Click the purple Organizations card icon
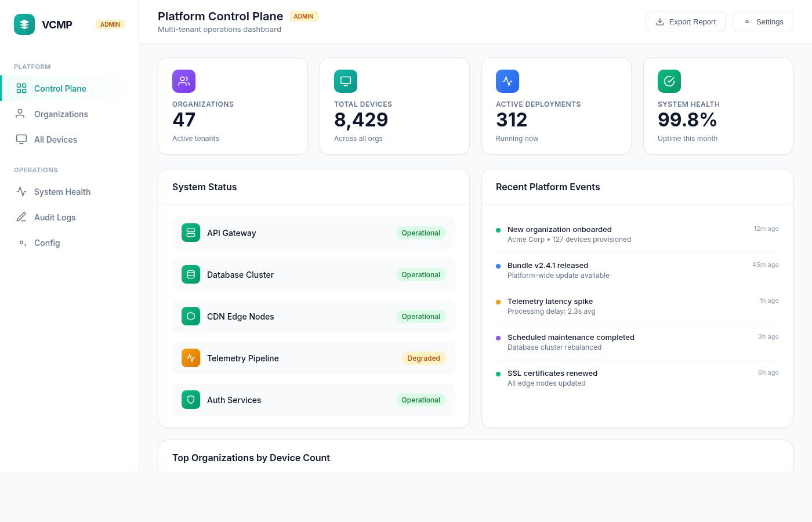 184,81
